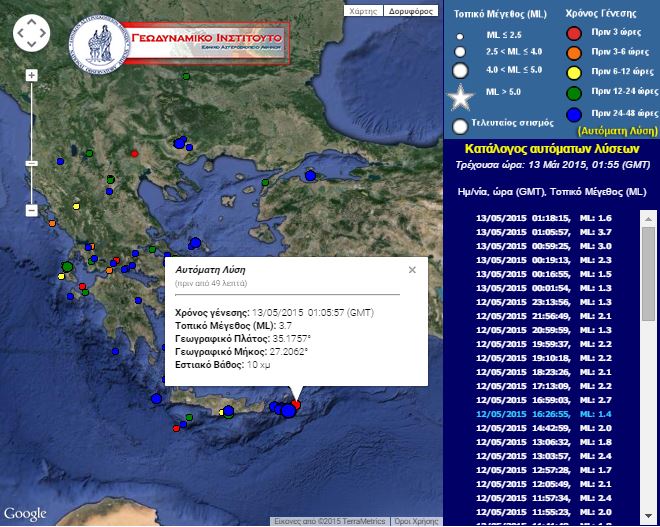Click the red Πριν 3 ώρες legend circle
Screen dimensions: 660x527
coord(574,33)
